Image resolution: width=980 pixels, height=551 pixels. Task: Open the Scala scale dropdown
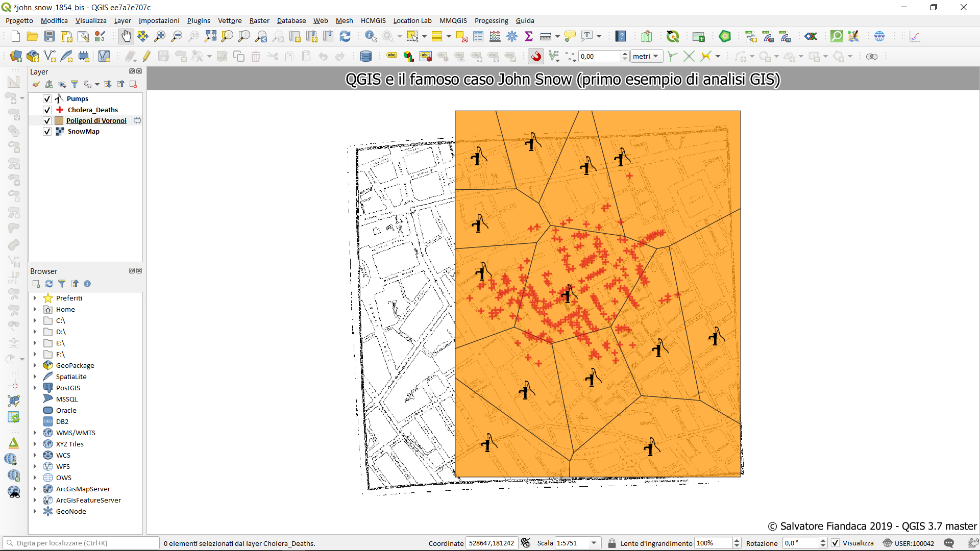tap(594, 543)
